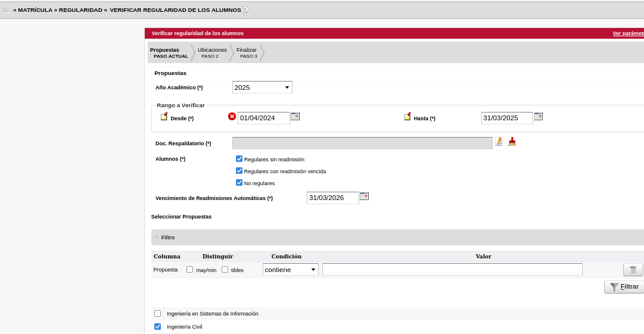Go to Finalizar Paso 3 tab
The width and height of the screenshot is (644, 334).
point(247,52)
